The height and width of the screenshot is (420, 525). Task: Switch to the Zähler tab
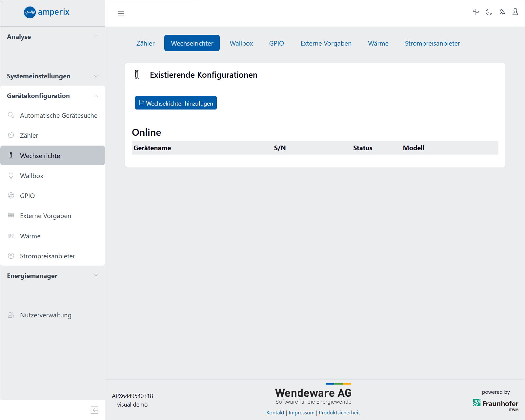click(x=145, y=43)
